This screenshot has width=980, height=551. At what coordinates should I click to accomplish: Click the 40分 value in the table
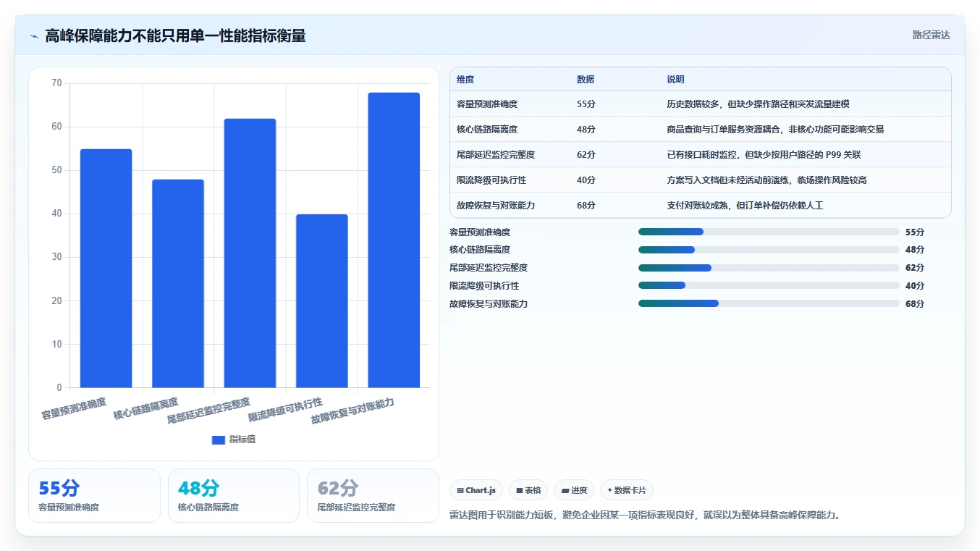[x=586, y=180]
